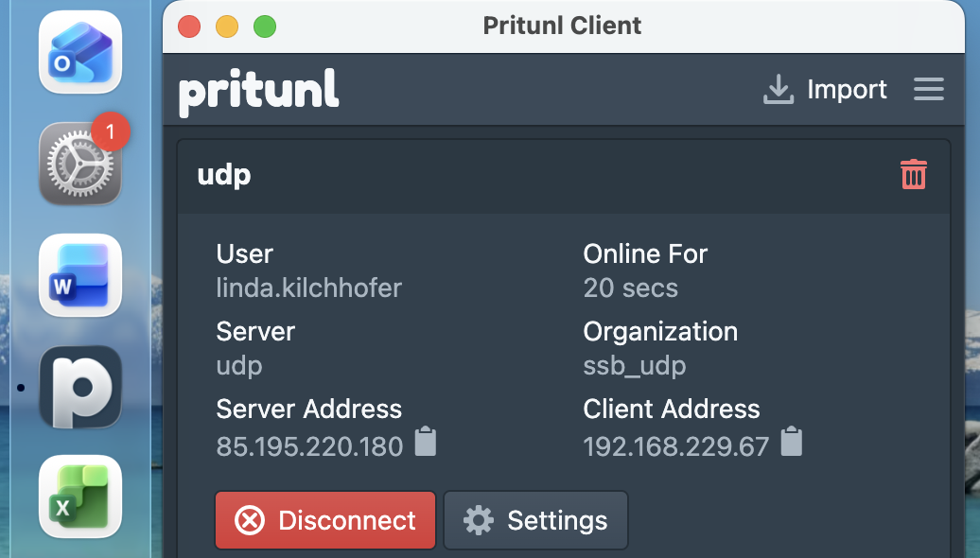Open Outlook from the dock
980x558 pixels.
click(80, 53)
